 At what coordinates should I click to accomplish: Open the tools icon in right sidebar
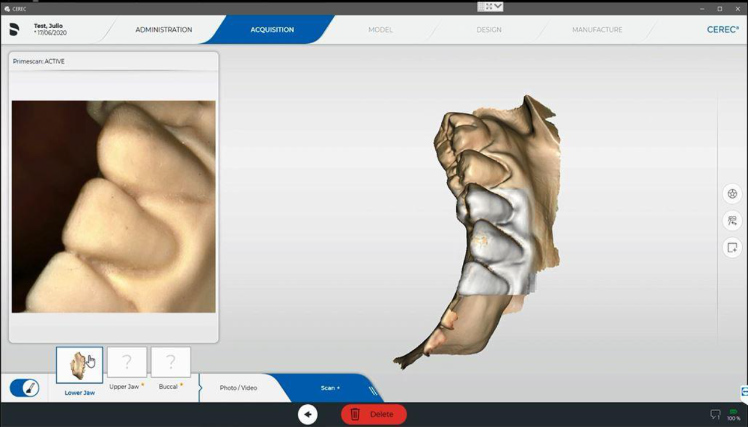[732, 221]
